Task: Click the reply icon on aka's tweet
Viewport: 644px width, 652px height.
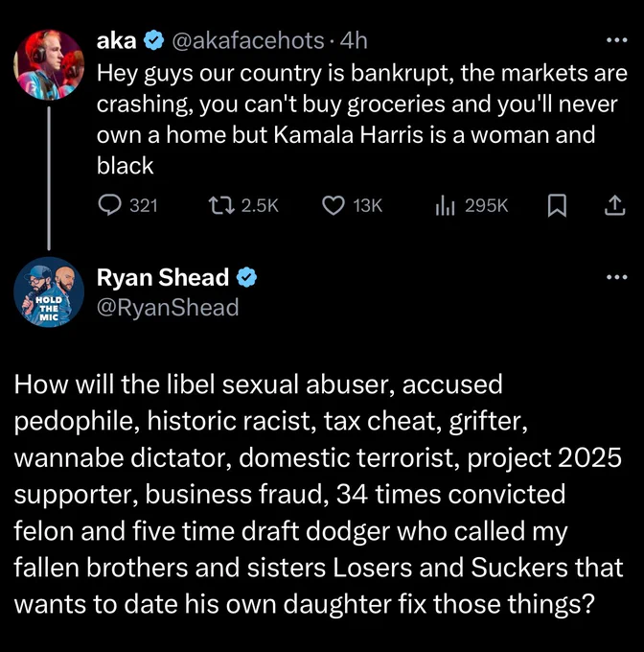Action: click(109, 205)
